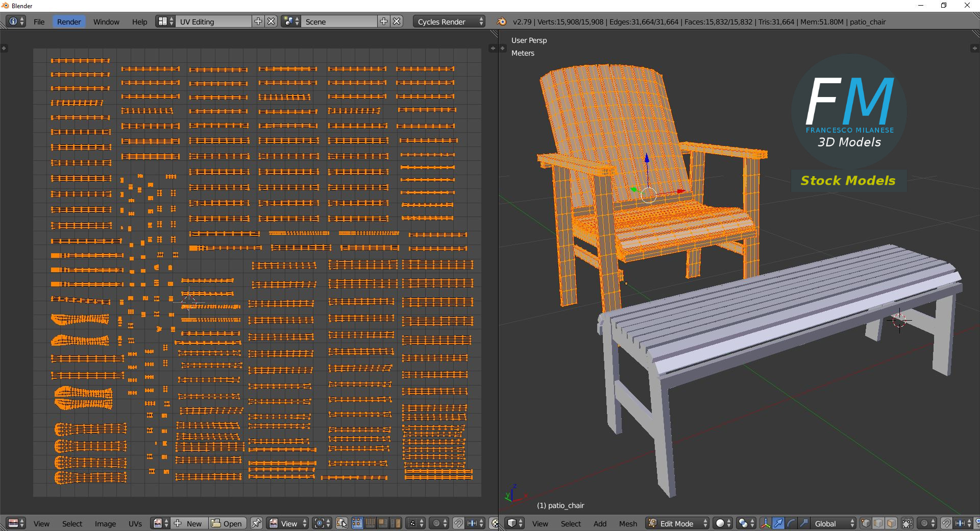Select UV edge selection mode
The image size is (980, 531).
(x=370, y=523)
